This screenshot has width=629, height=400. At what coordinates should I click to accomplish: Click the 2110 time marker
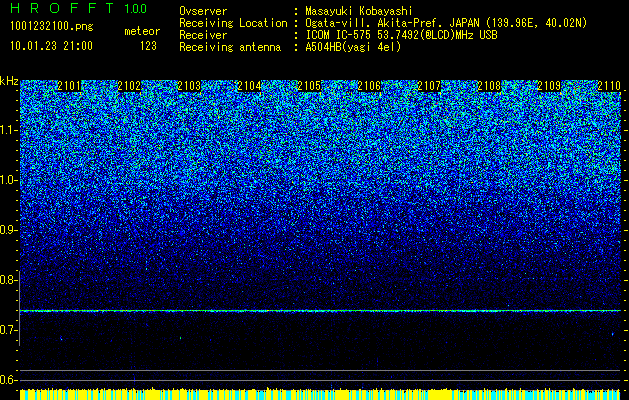(x=609, y=86)
